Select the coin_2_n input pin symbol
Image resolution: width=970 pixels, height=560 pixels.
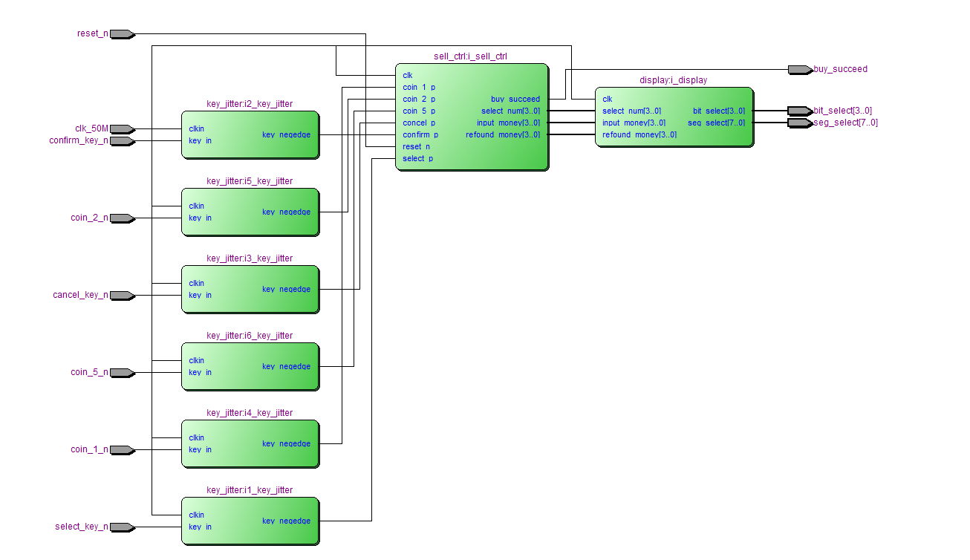click(122, 218)
